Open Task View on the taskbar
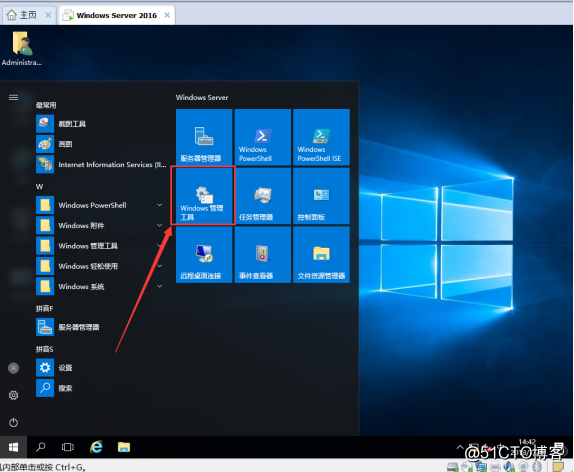The width and height of the screenshot is (574, 472). coord(68,447)
